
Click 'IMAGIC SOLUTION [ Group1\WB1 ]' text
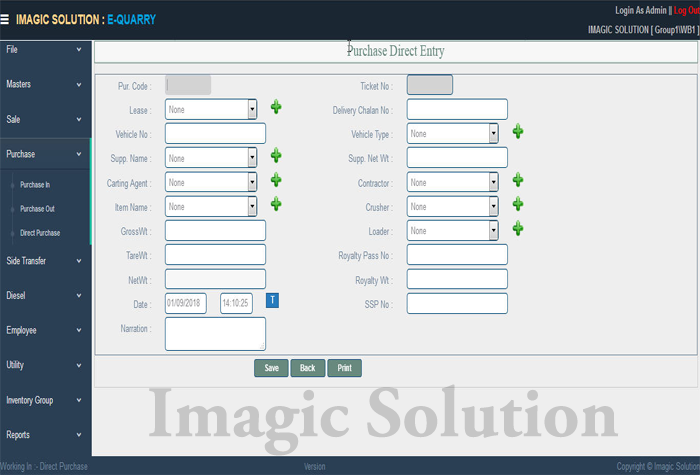tap(644, 30)
